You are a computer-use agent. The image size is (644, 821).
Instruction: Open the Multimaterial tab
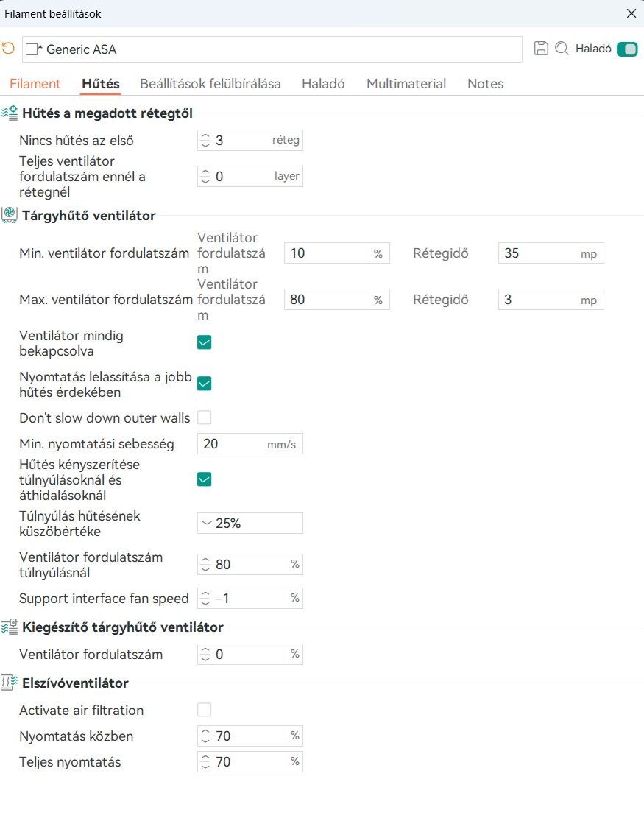click(406, 84)
